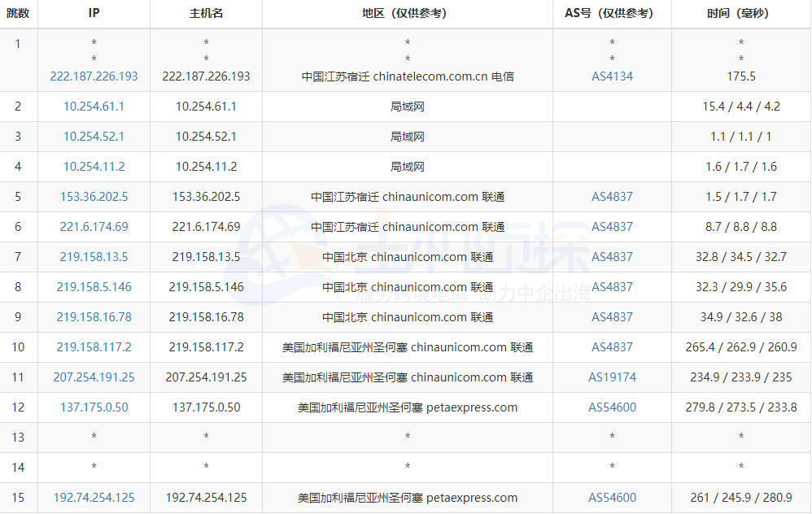The image size is (812, 514).
Task: Select 局域网 region cell in hop 4
Action: pos(408,167)
